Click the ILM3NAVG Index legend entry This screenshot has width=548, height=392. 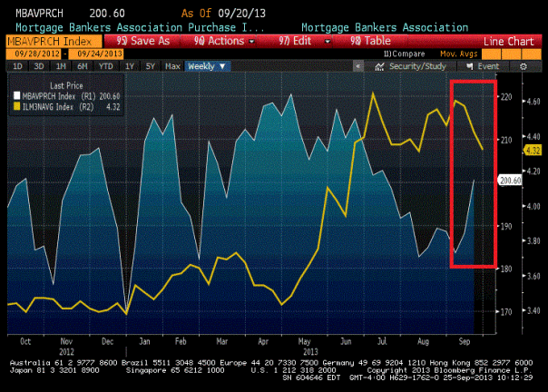coord(67,107)
